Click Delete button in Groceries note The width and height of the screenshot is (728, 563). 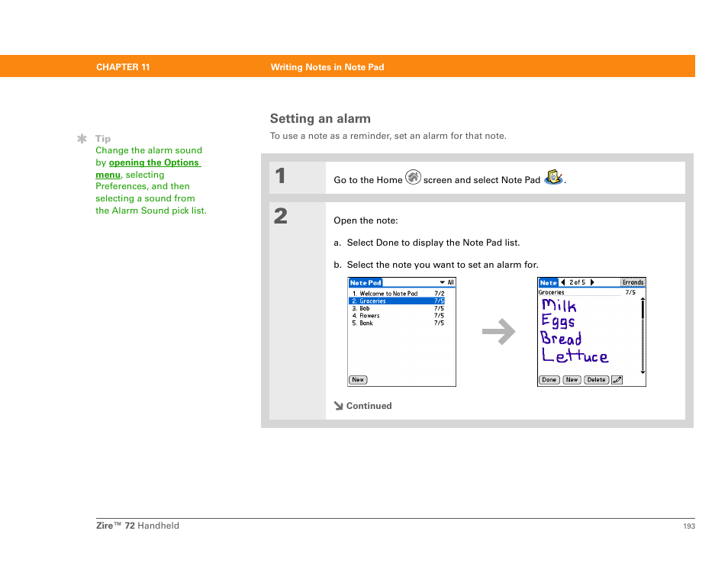[x=596, y=380]
